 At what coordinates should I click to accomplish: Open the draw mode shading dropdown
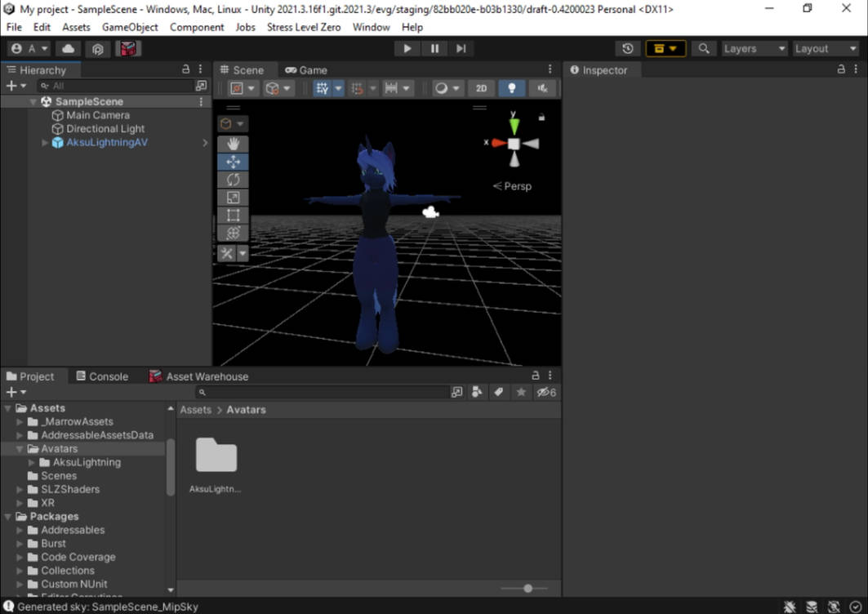(x=447, y=88)
